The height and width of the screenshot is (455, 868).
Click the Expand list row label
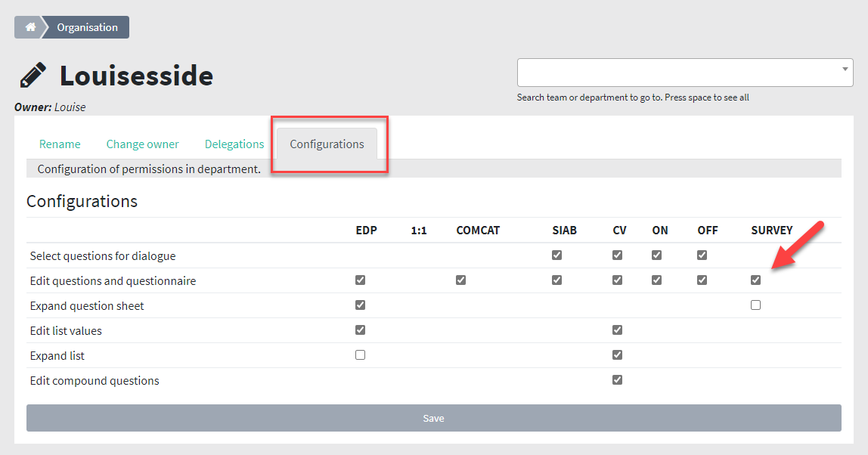57,355
